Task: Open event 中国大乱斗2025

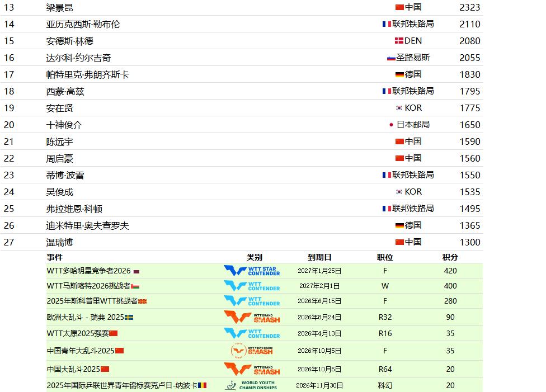Action: (x=73, y=369)
